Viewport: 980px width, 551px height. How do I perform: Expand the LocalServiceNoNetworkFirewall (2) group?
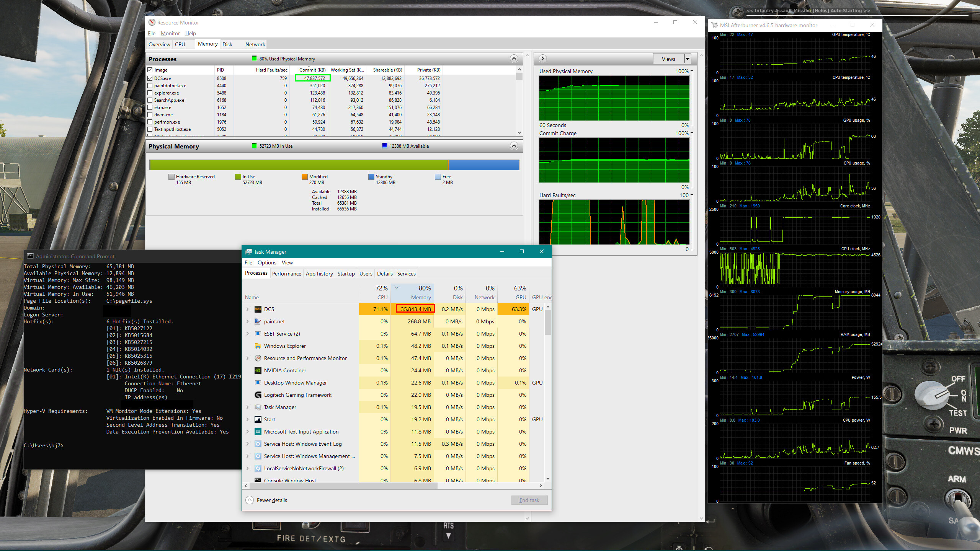[x=248, y=468]
